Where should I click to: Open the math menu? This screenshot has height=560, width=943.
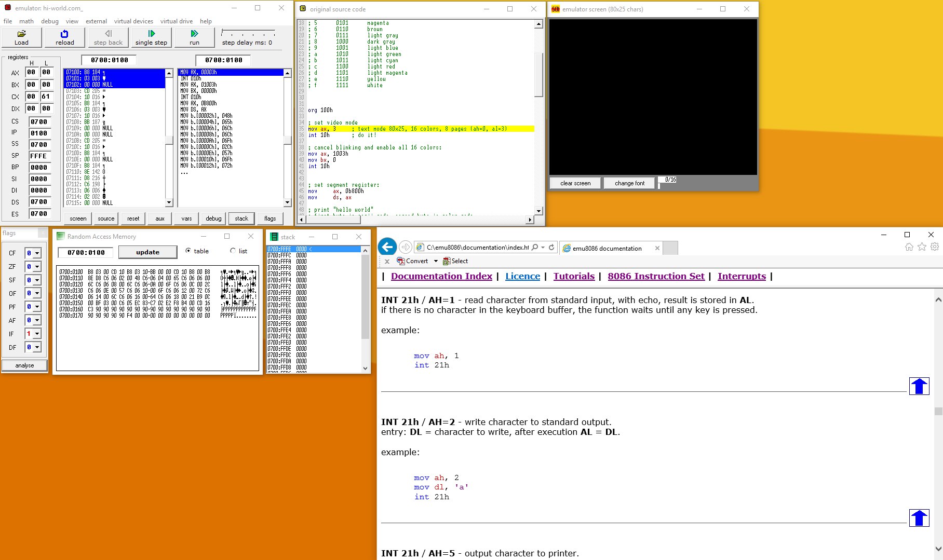click(x=26, y=21)
